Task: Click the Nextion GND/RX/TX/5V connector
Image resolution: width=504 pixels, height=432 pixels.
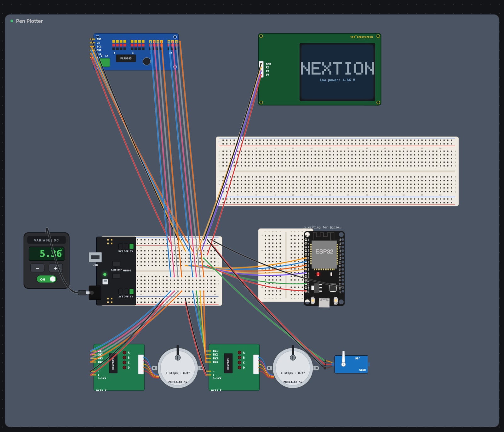Action: 261,69
